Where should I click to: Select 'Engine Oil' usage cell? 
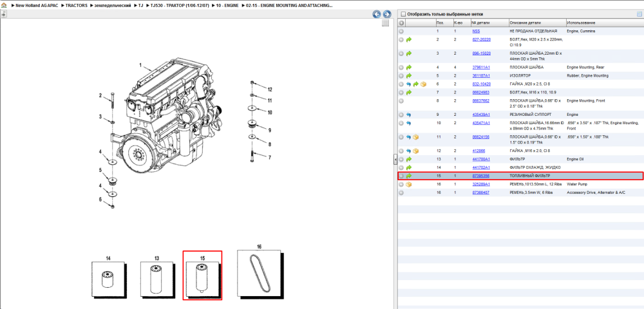pyautogui.click(x=575, y=159)
